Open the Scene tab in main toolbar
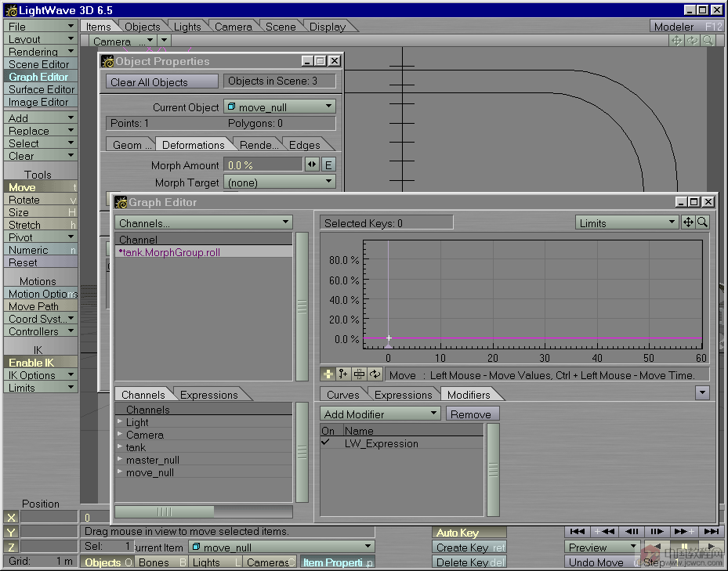This screenshot has height=571, width=728. (x=281, y=27)
